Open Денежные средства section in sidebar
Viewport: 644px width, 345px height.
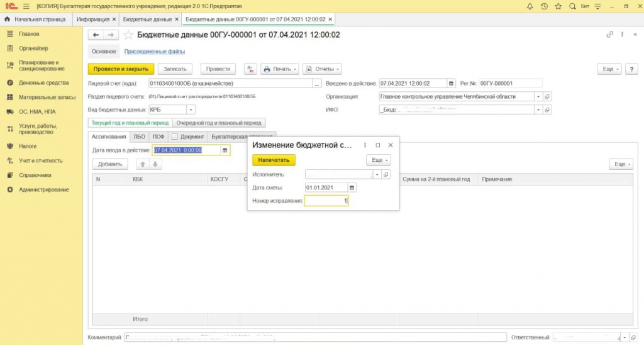(43, 82)
